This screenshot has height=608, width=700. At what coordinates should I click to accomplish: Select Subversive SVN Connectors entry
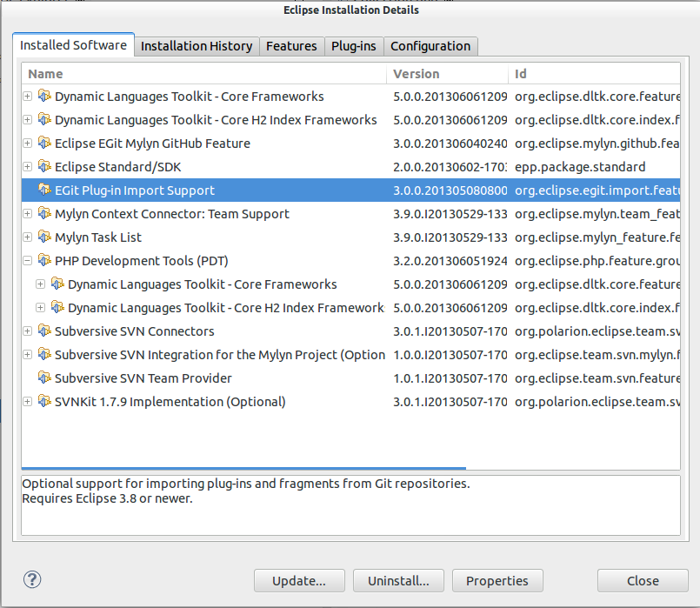[x=351, y=331]
